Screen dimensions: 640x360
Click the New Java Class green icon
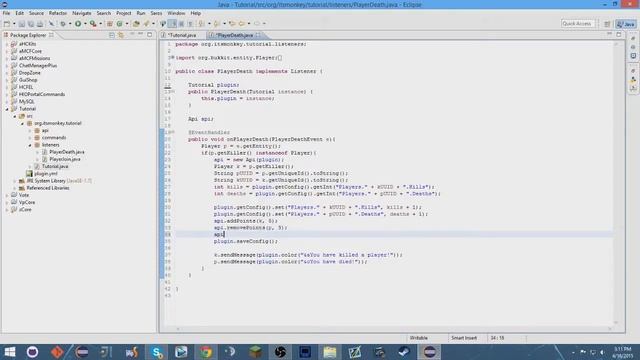pos(119,24)
